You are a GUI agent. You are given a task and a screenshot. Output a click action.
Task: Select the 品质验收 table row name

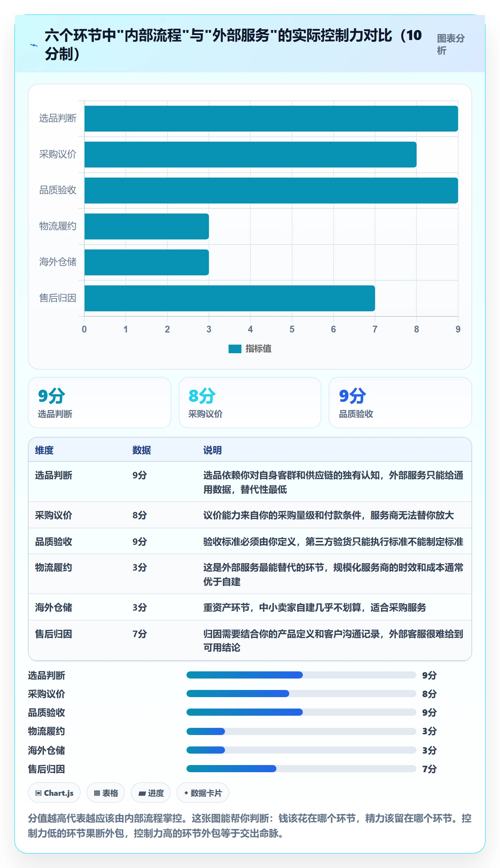click(x=54, y=542)
